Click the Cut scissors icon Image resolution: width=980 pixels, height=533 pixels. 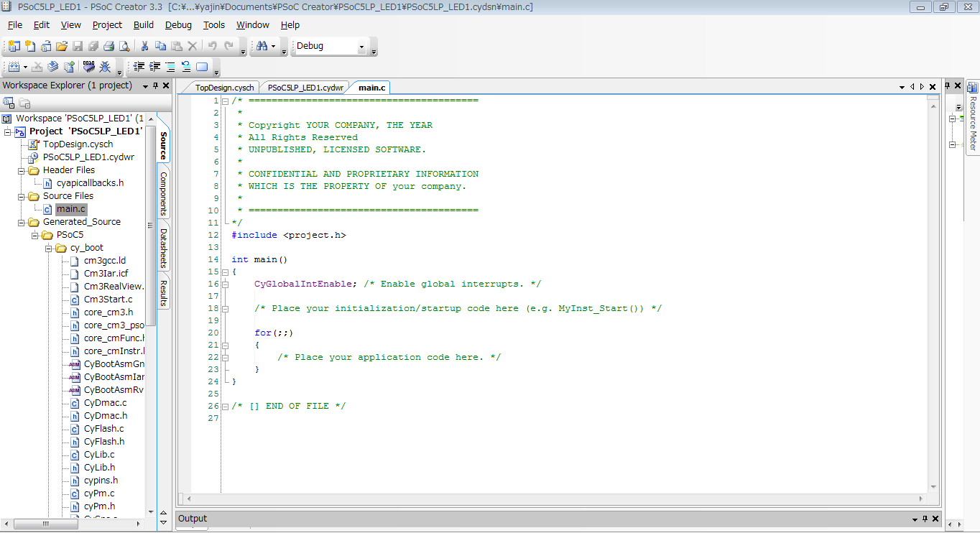click(x=144, y=46)
